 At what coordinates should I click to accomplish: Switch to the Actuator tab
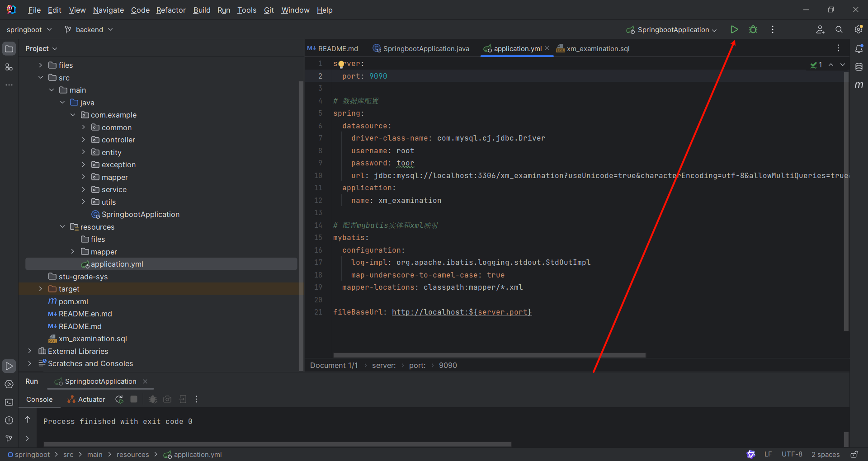86,400
